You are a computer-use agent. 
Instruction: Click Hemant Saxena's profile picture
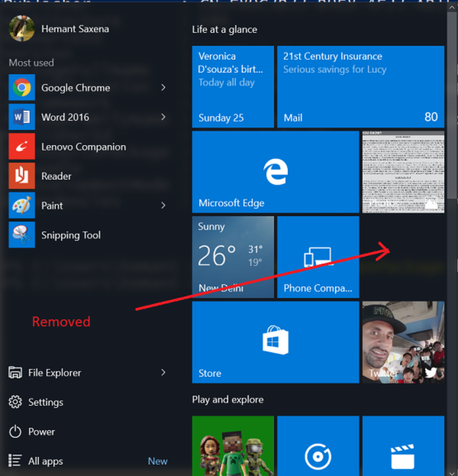[x=22, y=29]
